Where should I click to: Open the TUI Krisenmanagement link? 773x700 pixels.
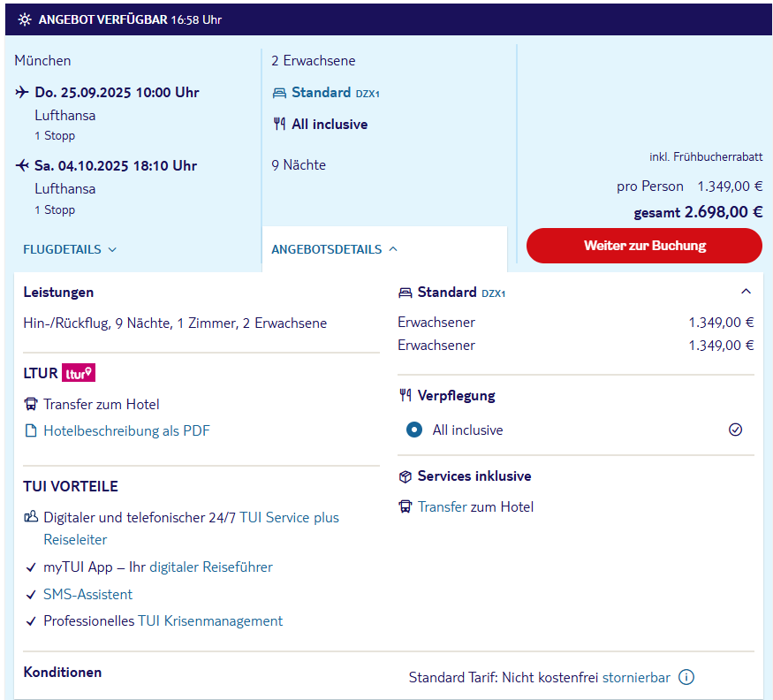210,620
